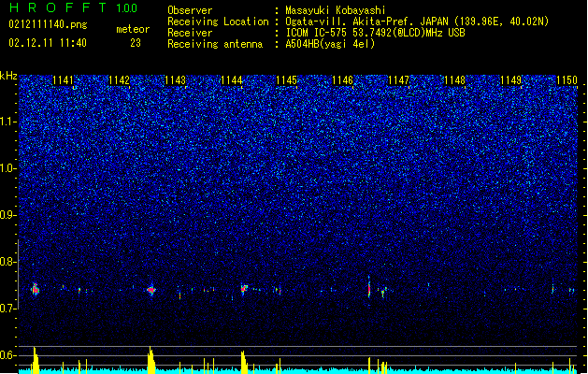The width and height of the screenshot is (588, 374).
Task: Click the Receiving antenna label
Action: (x=215, y=44)
